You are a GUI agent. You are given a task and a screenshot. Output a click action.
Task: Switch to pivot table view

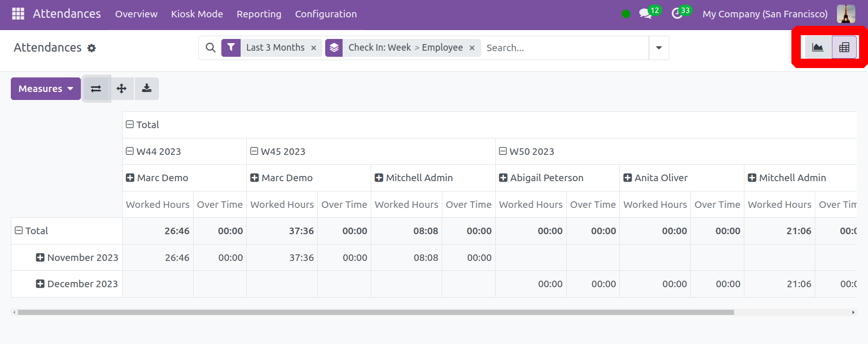tap(844, 47)
